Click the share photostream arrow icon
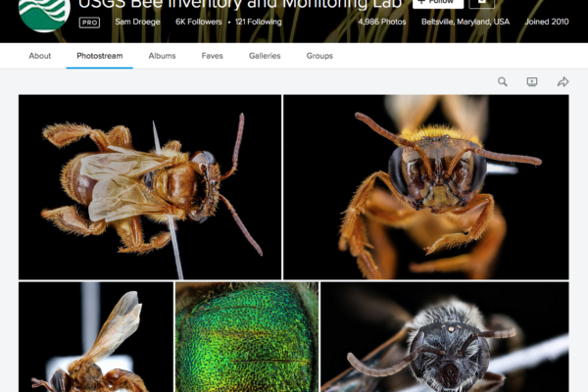Viewport: 588px width, 392px height. 563,81
